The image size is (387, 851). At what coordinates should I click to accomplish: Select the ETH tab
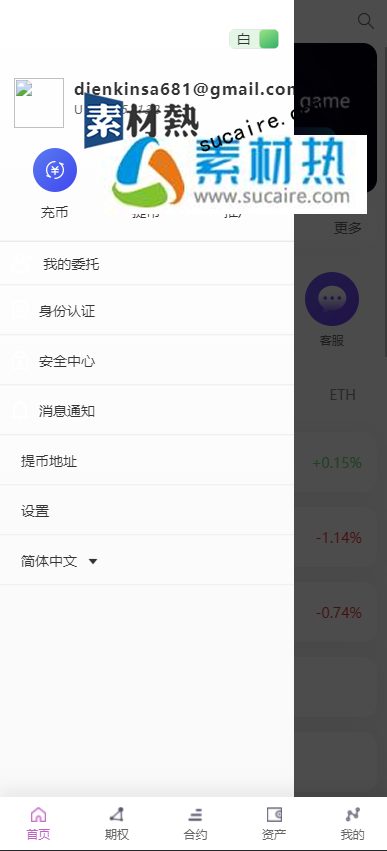[342, 395]
